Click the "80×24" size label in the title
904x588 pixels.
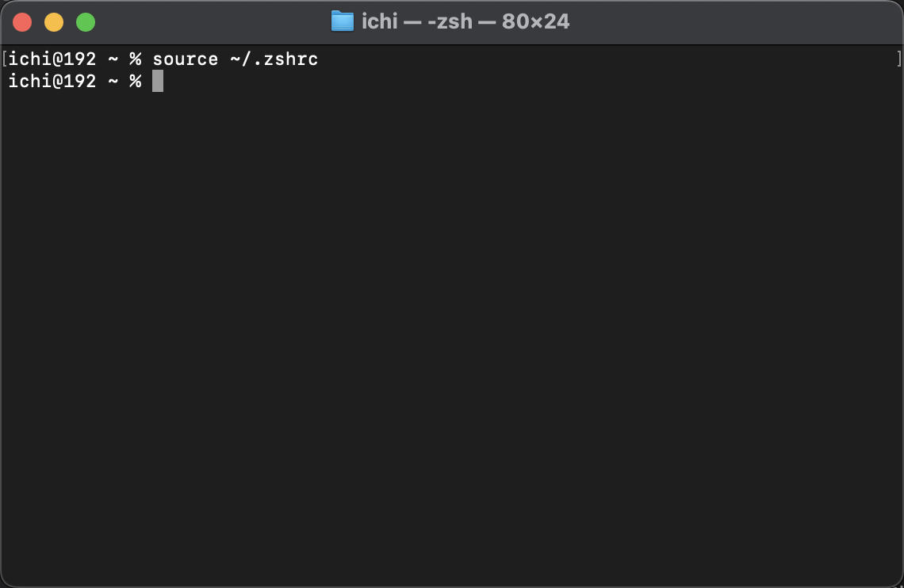pos(535,21)
